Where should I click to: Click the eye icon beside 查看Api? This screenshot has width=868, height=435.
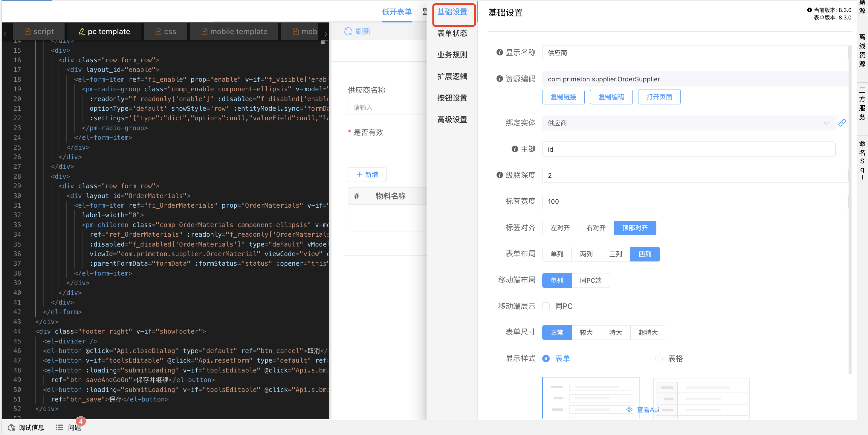click(x=629, y=409)
